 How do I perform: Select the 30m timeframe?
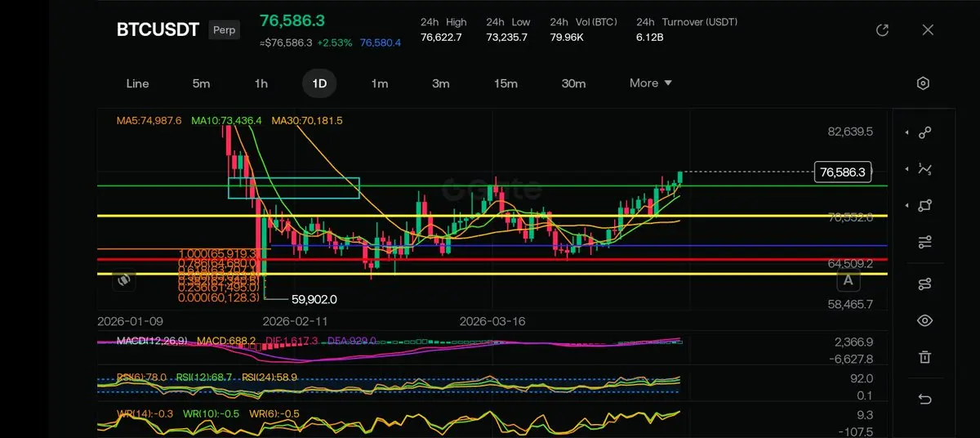pos(573,83)
